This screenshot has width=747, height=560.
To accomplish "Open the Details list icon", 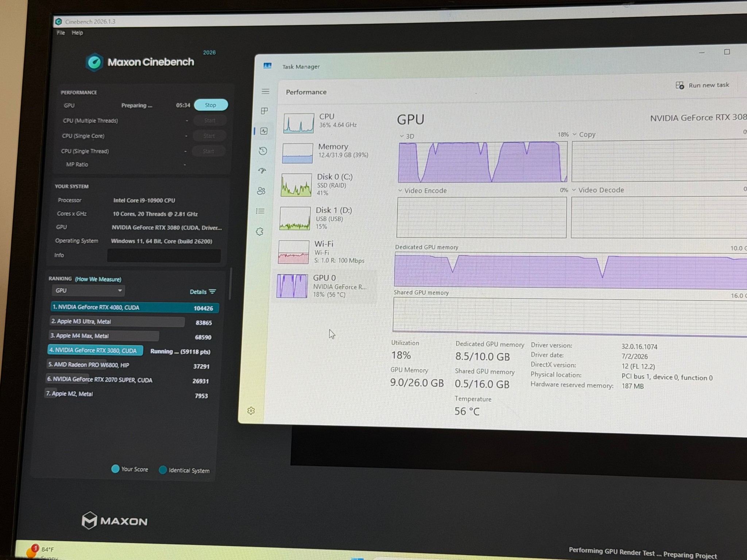I will (x=260, y=211).
